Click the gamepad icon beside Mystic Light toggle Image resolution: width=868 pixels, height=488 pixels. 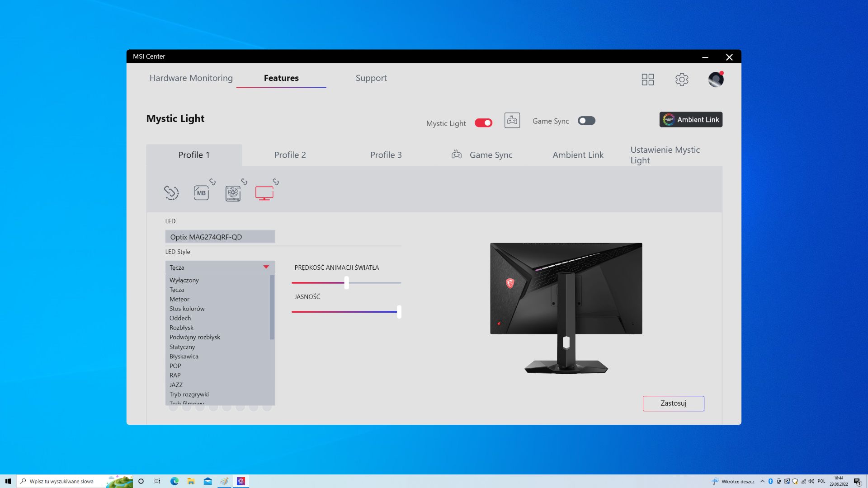point(512,121)
